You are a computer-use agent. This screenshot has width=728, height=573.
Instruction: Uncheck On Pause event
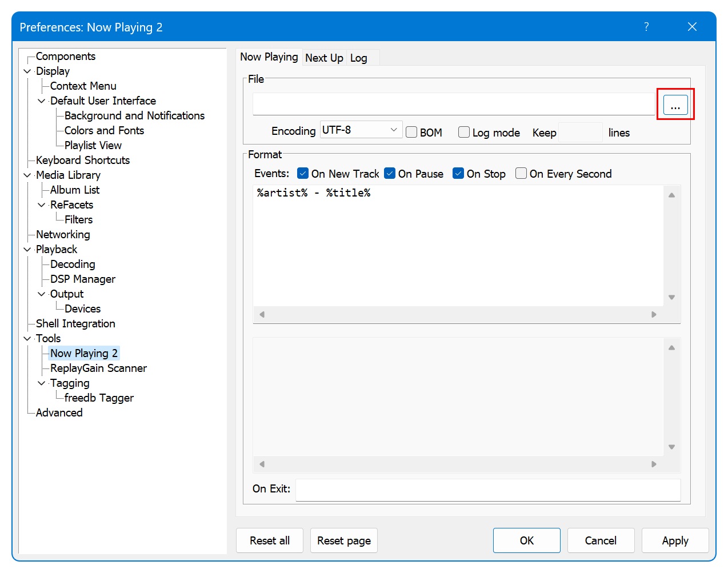390,173
